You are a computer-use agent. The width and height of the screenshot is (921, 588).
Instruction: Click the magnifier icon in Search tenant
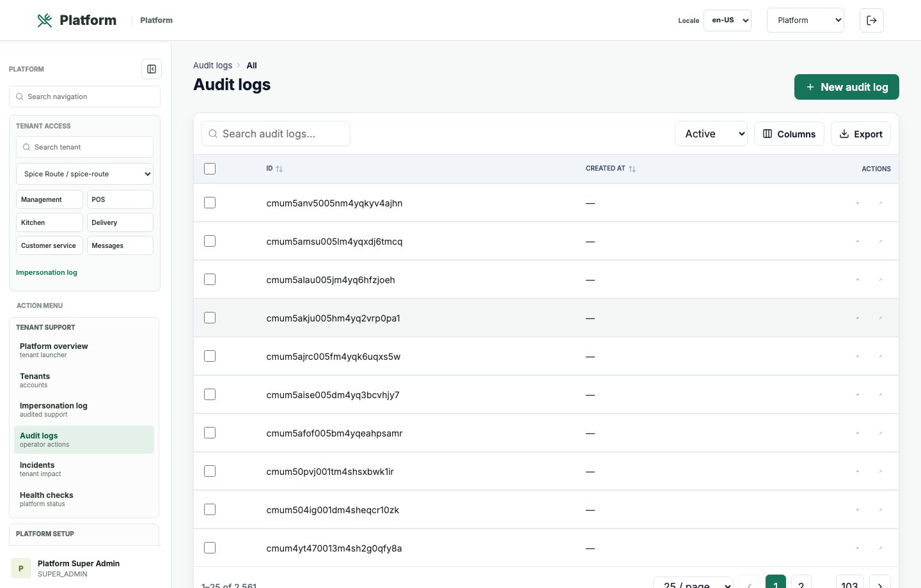click(x=27, y=147)
